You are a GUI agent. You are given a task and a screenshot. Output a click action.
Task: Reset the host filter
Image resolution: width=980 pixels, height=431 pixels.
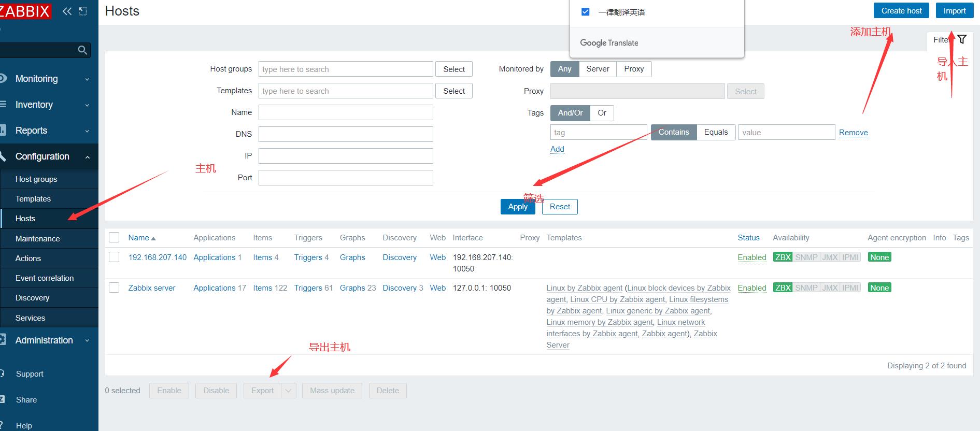(x=560, y=207)
